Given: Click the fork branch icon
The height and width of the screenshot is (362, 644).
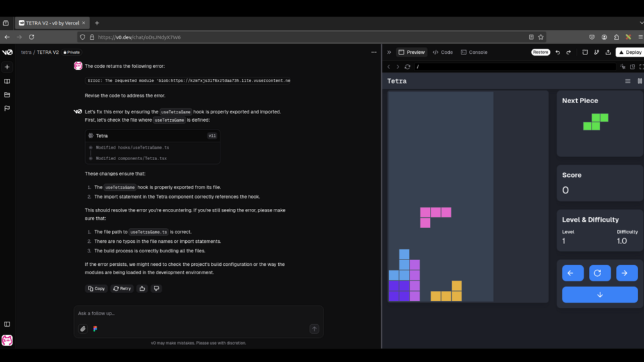Looking at the screenshot, I should point(597,52).
